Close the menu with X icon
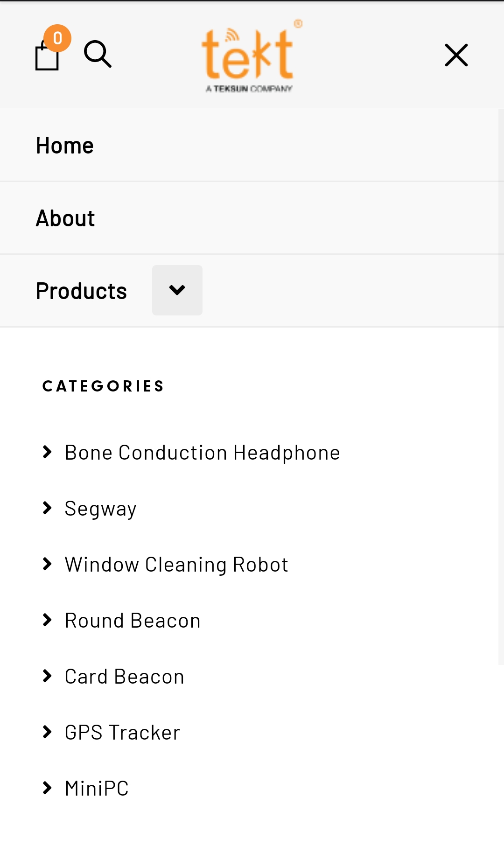Viewport: 504px width, 846px height. pos(456,56)
